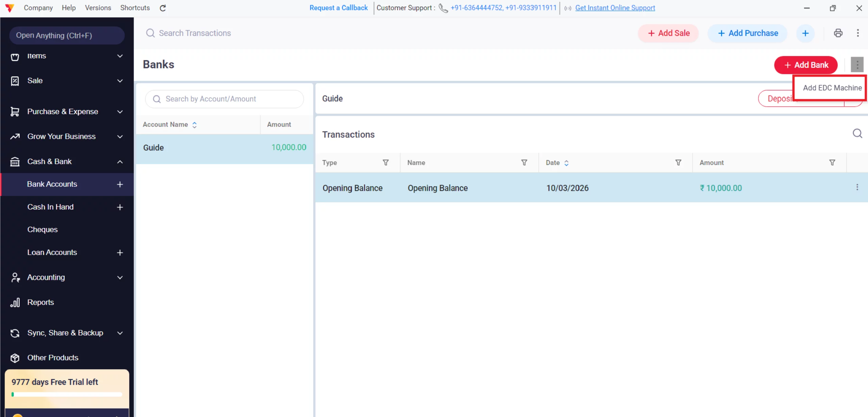This screenshot has height=417, width=868.
Task: Click Get Instant Online Support link
Action: tap(615, 8)
